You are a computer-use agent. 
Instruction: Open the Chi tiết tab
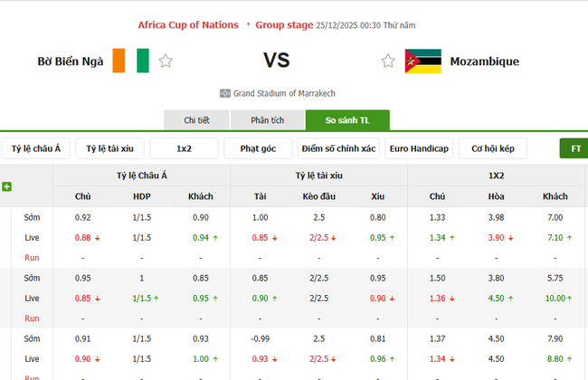[196, 120]
